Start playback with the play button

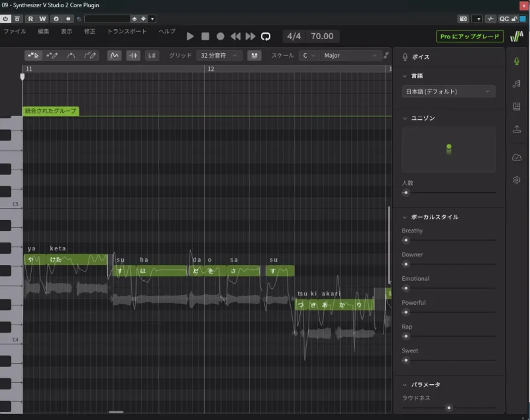tap(190, 36)
